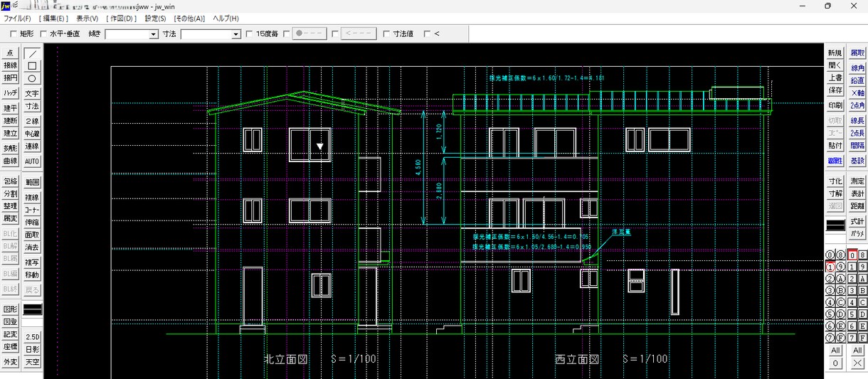Select layer group 1 circled in red
Viewport: 868px width, 379px height.
830,267
